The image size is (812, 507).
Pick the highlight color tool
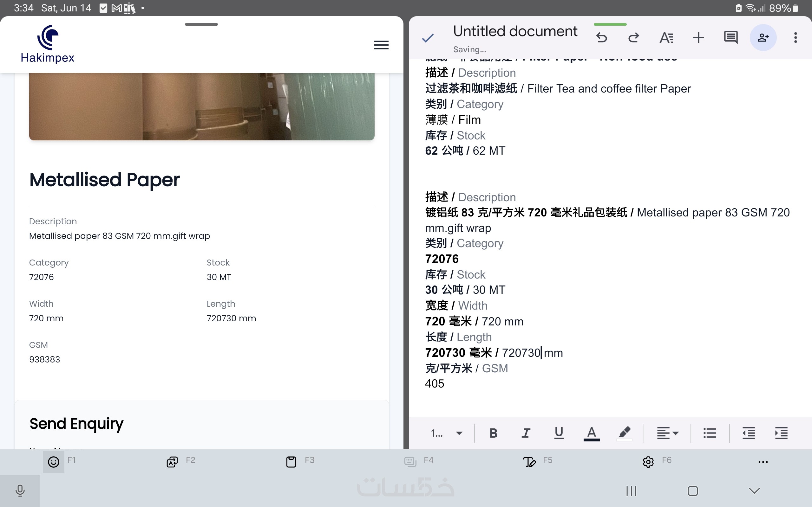(x=624, y=433)
